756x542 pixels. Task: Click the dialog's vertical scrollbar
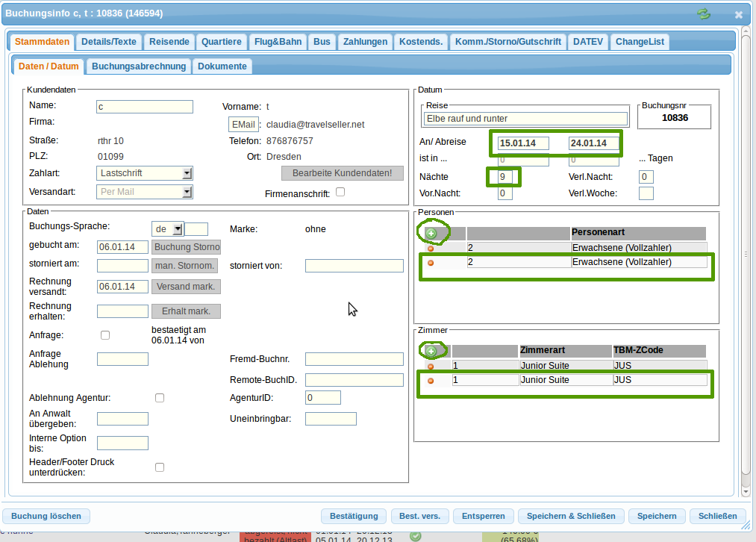coord(746,254)
